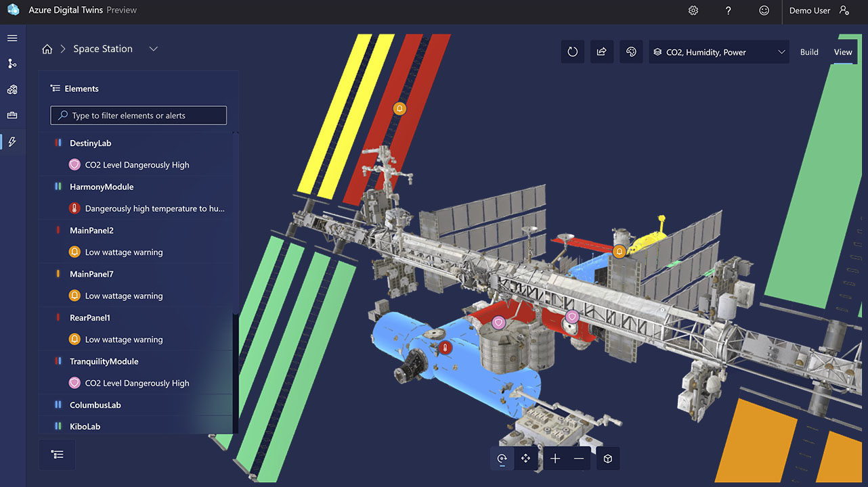Share the current scene view
Image resolution: width=868 pixels, height=487 pixels.
[602, 51]
